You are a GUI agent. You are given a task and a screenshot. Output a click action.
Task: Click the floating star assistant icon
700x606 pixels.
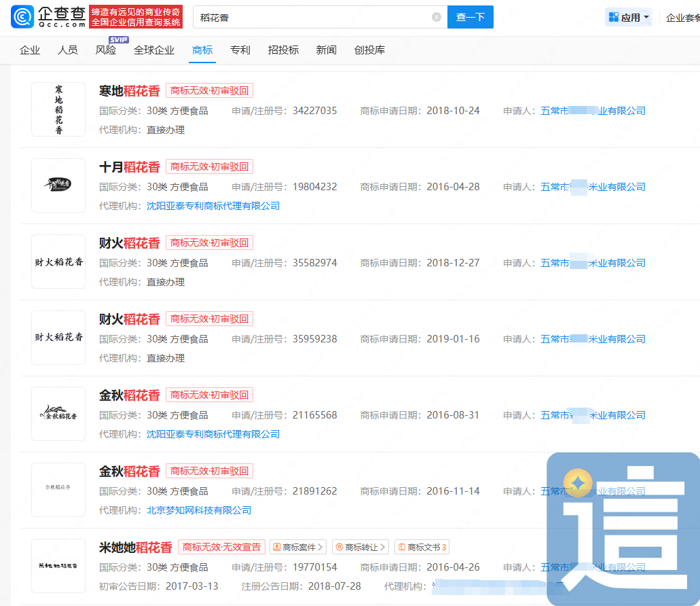click(578, 483)
